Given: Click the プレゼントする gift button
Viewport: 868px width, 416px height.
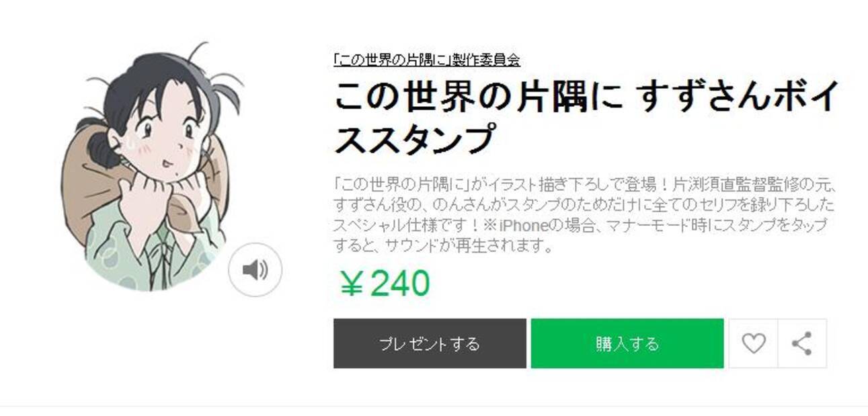Looking at the screenshot, I should pyautogui.click(x=430, y=343).
